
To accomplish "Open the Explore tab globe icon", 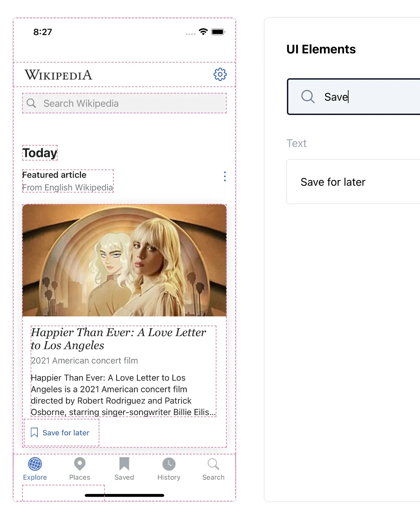I will pos(35,464).
